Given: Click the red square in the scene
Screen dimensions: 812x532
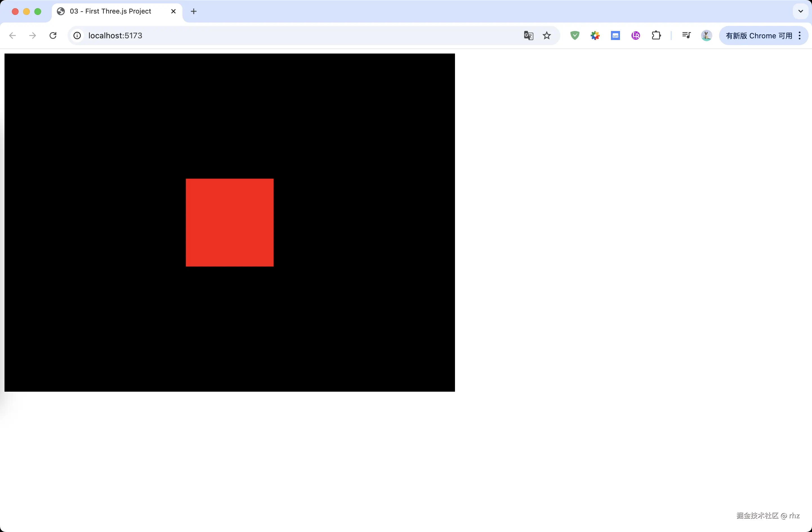Looking at the screenshot, I should click(x=229, y=222).
